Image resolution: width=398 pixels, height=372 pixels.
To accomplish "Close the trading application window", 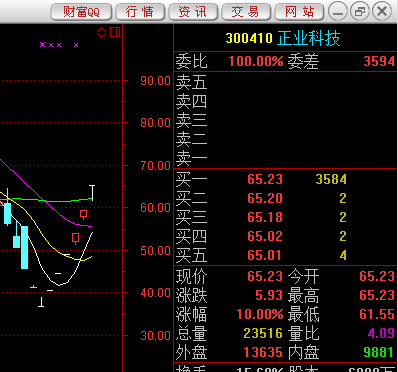I will pyautogui.click(x=382, y=12).
